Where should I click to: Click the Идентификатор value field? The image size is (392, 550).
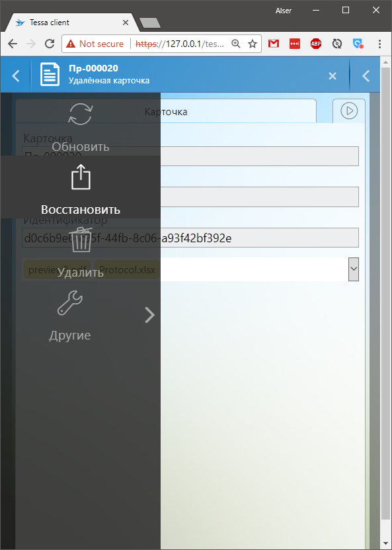[190, 238]
